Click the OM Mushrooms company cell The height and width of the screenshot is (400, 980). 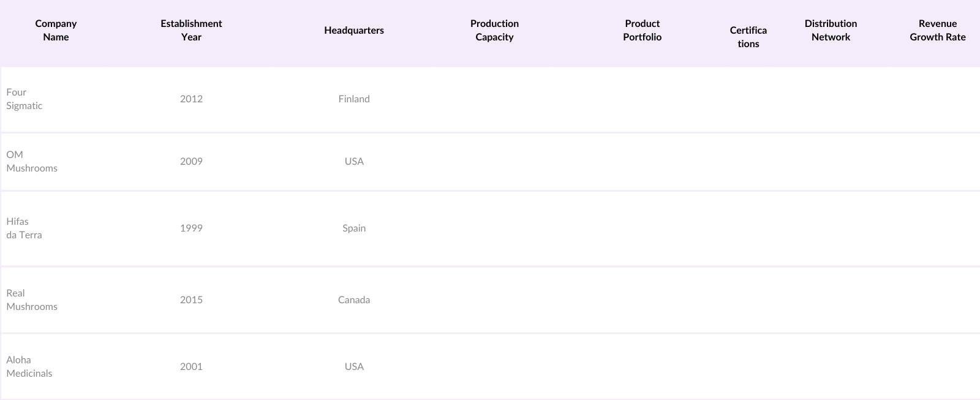click(x=32, y=162)
